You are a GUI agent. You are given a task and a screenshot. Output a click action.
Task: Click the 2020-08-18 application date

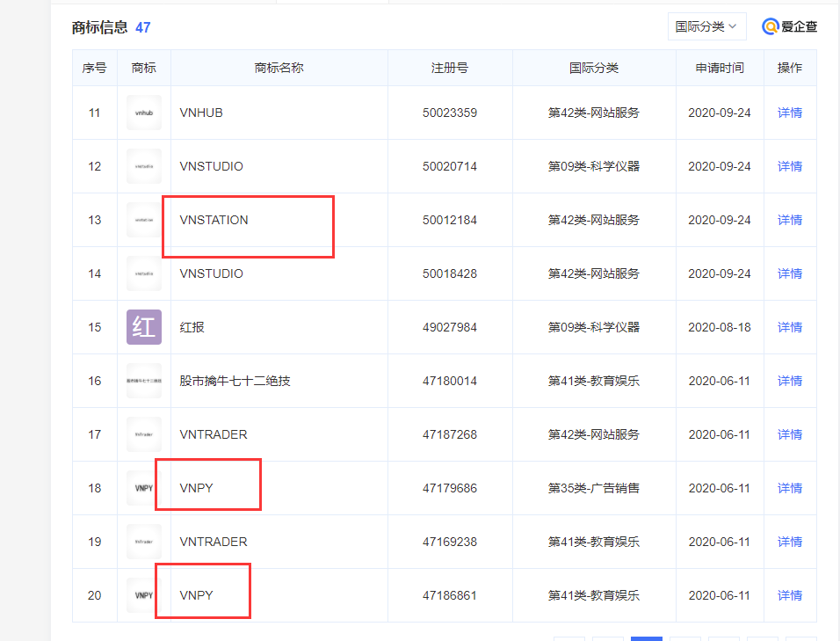click(x=720, y=327)
